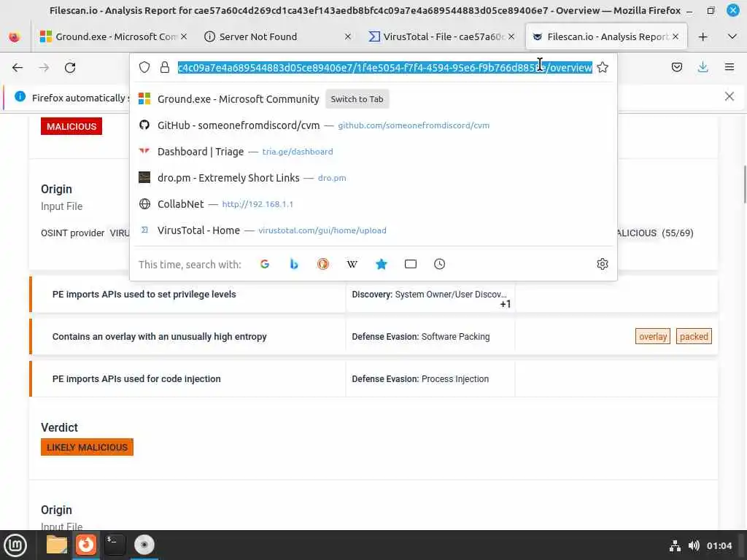Search within open tabs icon
Screen dimensions: 747x560
411,264
